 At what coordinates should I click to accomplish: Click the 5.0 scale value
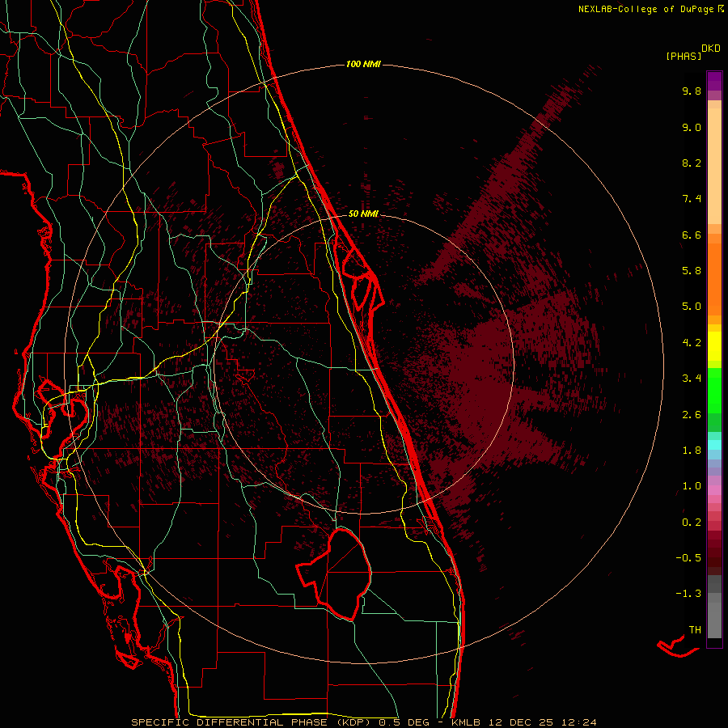click(692, 307)
